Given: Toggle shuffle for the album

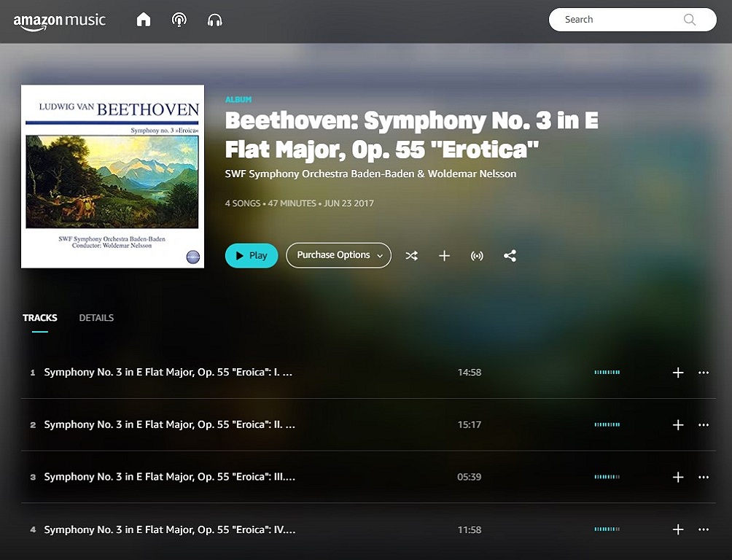Looking at the screenshot, I should (x=412, y=256).
